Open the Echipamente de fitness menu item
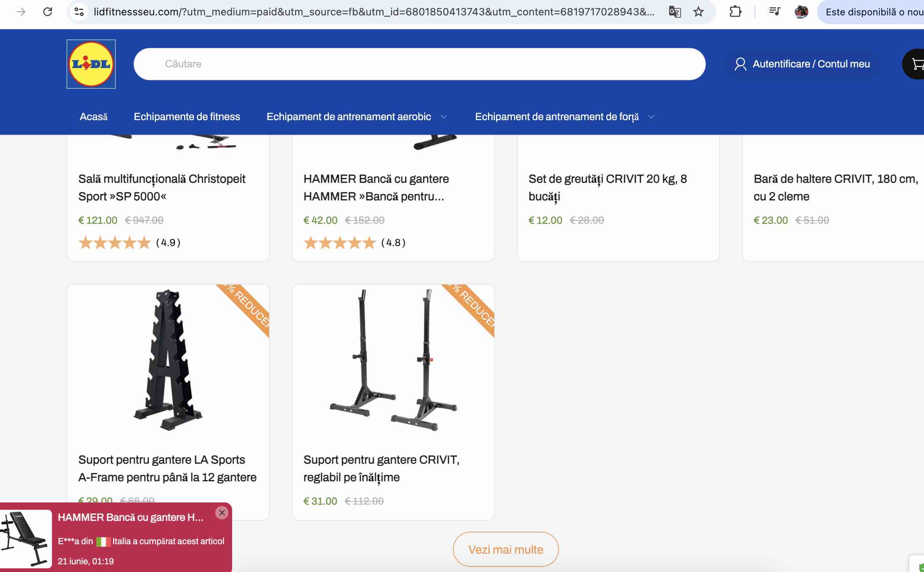Screen dimensions: 924x572 pos(187,116)
